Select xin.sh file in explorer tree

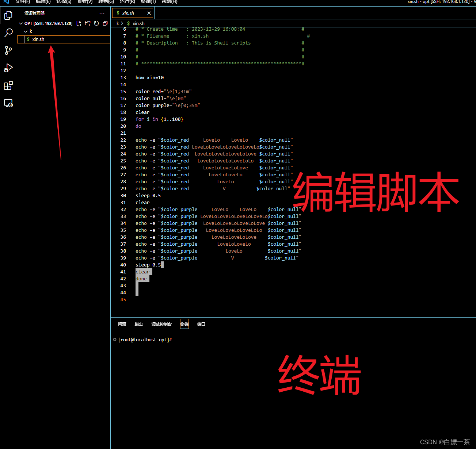pyautogui.click(x=64, y=39)
